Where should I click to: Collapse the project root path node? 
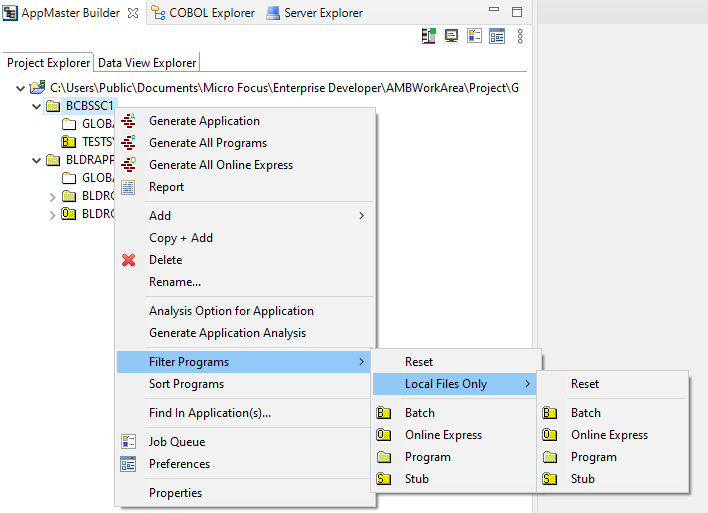[20, 88]
